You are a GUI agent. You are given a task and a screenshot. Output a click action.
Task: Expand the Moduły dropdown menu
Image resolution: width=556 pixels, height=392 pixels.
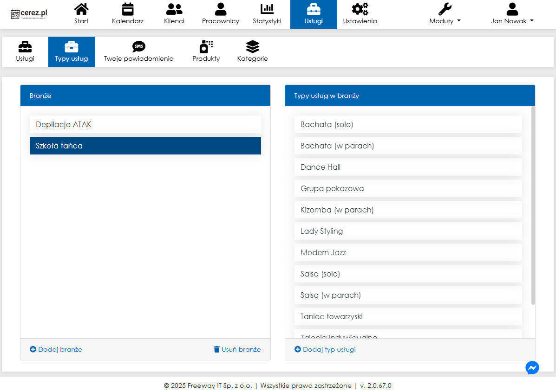[x=445, y=21]
